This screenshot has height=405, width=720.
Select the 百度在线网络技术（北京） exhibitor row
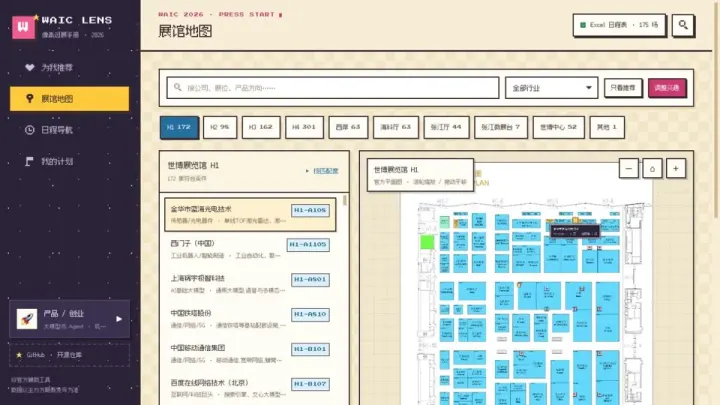click(250, 388)
